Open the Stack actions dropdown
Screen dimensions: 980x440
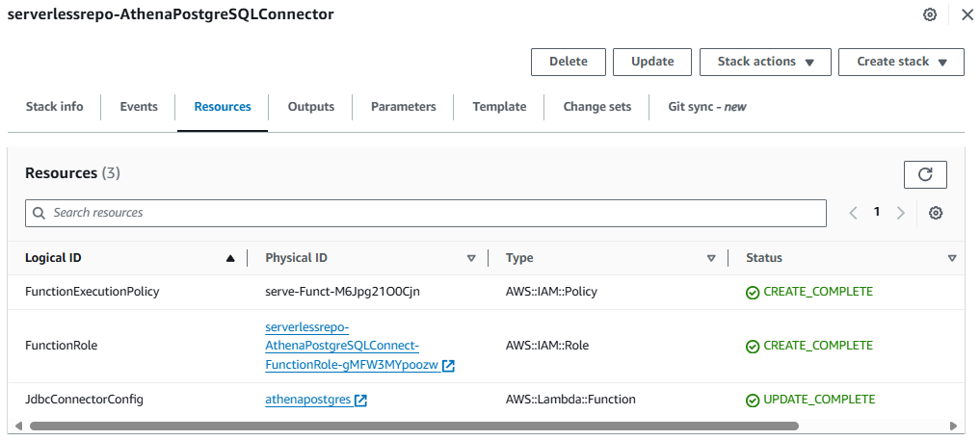click(x=765, y=62)
